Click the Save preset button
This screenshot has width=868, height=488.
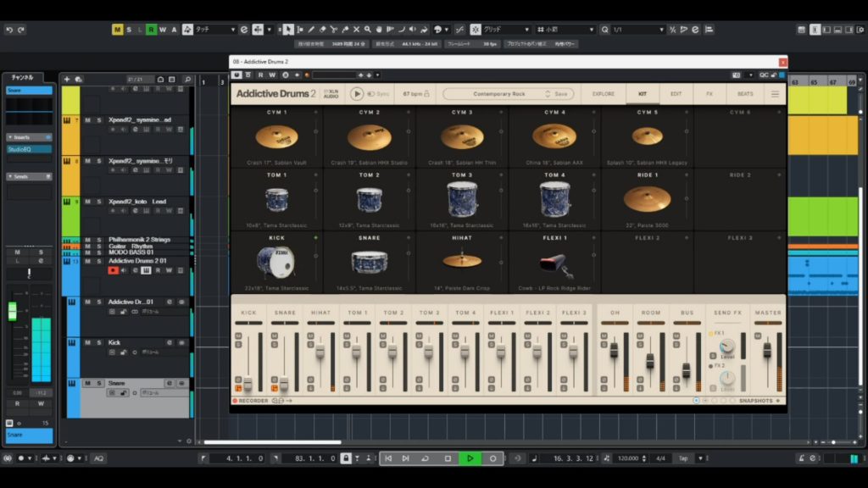(560, 94)
